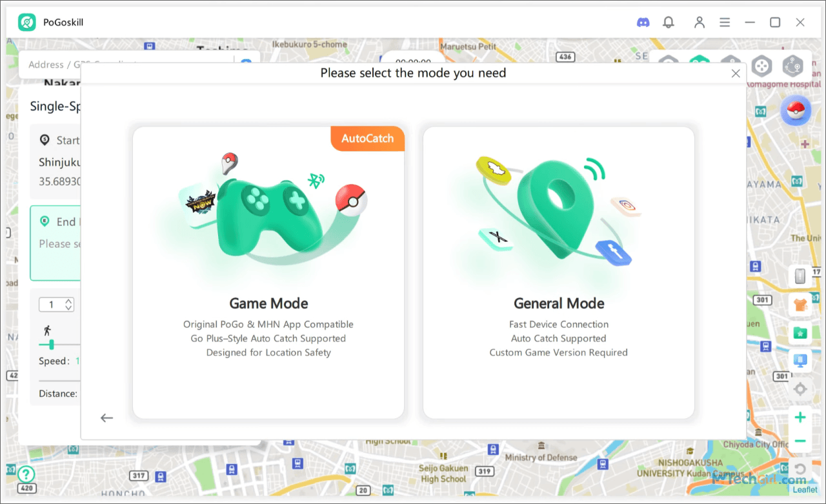Click the Leaflet attribution link
This screenshot has width=826, height=504.
point(805,490)
